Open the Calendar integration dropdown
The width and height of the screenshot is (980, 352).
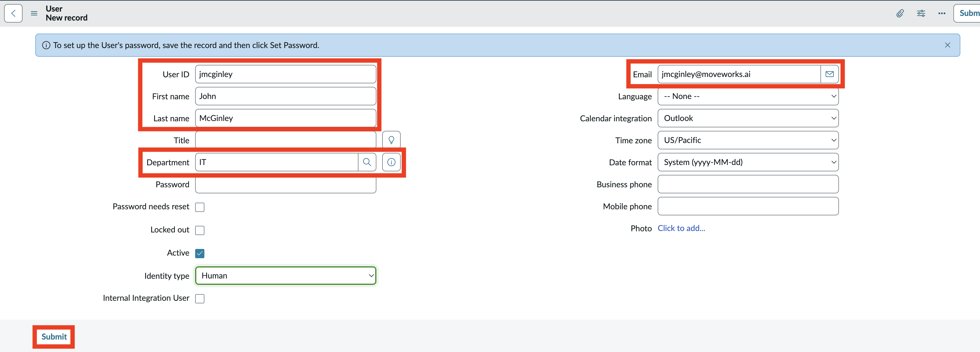click(x=748, y=118)
